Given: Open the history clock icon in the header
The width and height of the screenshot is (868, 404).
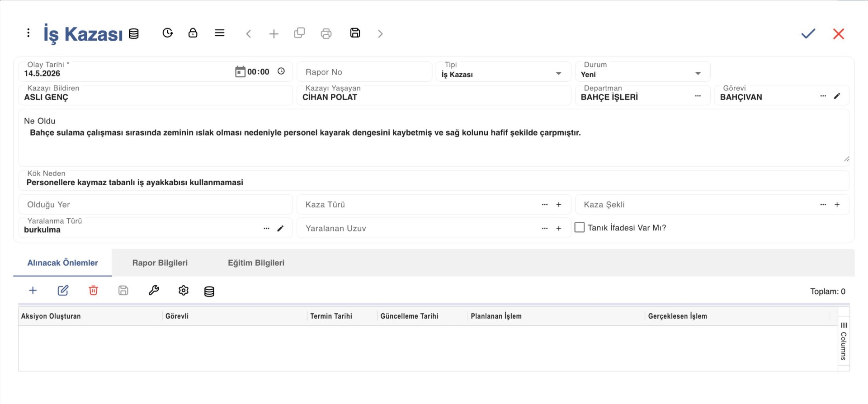Looking at the screenshot, I should (x=168, y=33).
